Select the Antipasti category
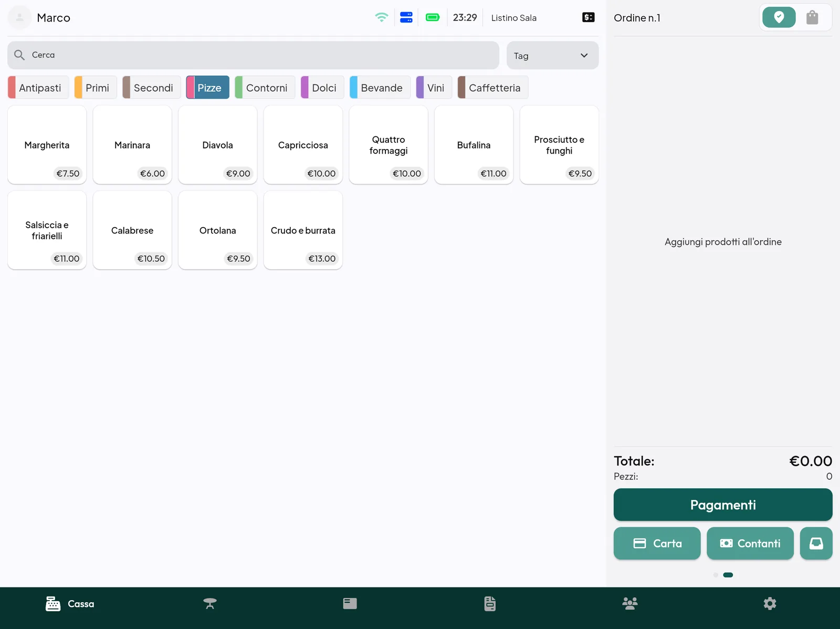 pyautogui.click(x=38, y=88)
